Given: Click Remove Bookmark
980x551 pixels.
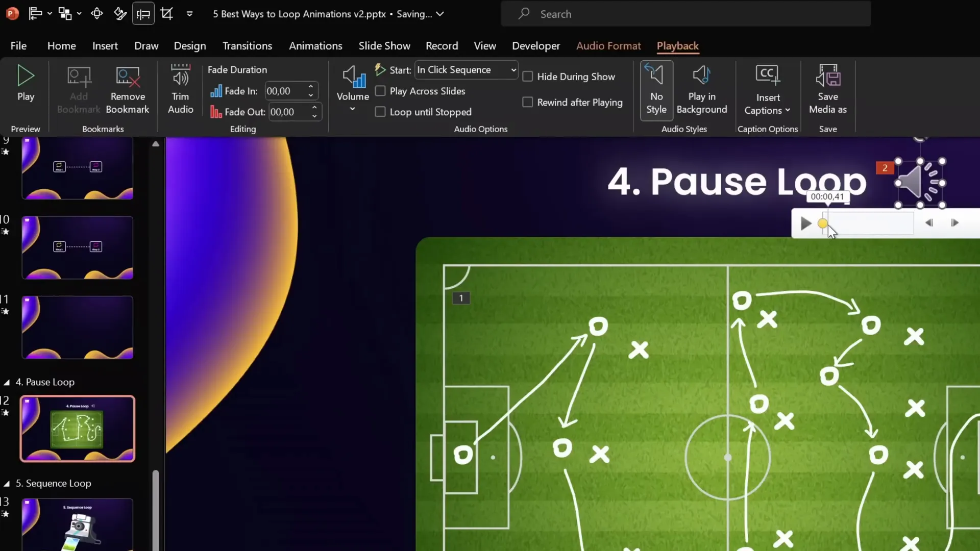Looking at the screenshot, I should pyautogui.click(x=128, y=90).
